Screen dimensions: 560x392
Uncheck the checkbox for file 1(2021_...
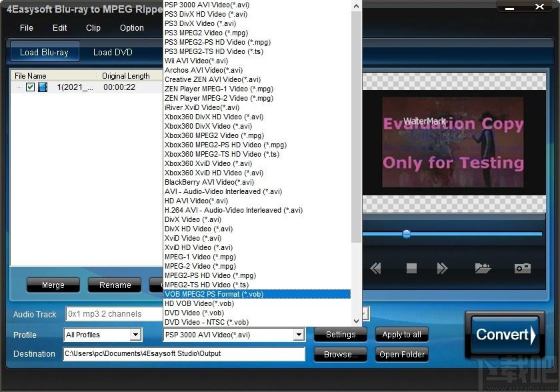click(30, 87)
